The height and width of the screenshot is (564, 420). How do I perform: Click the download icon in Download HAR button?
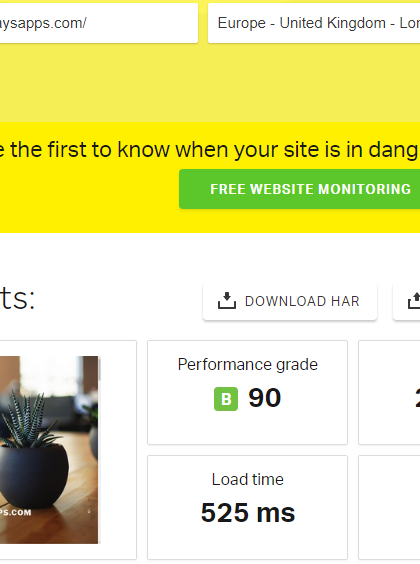tap(227, 301)
